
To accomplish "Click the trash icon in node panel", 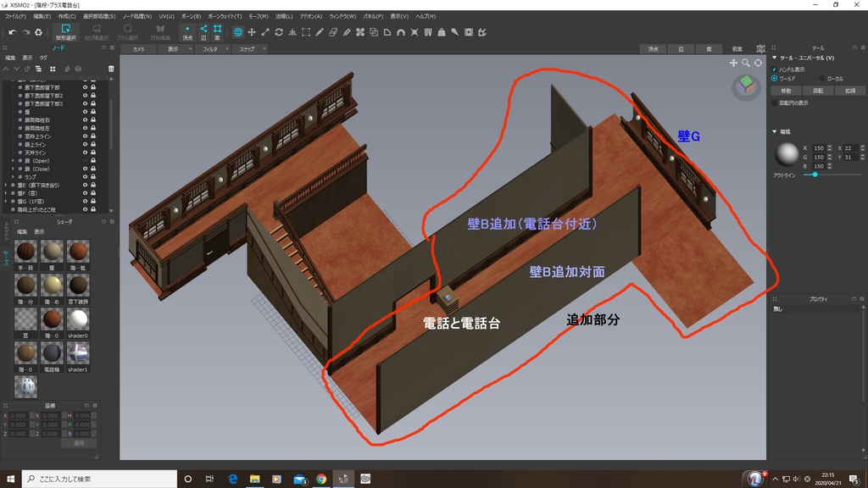I will 111,69.
